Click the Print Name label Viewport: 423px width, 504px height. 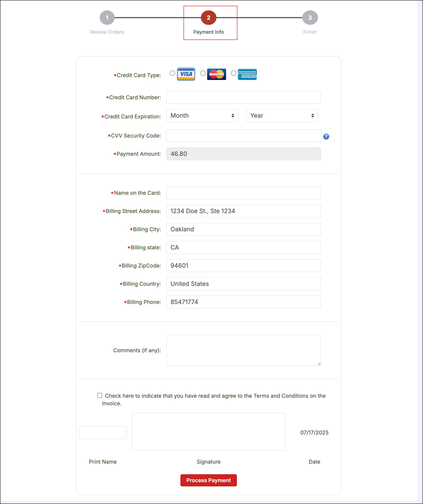pyautogui.click(x=103, y=462)
